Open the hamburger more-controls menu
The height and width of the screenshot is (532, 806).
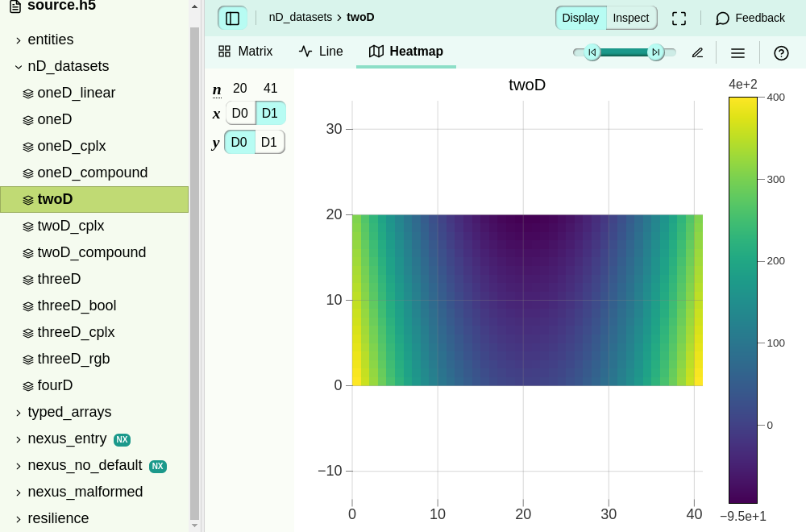[737, 52]
